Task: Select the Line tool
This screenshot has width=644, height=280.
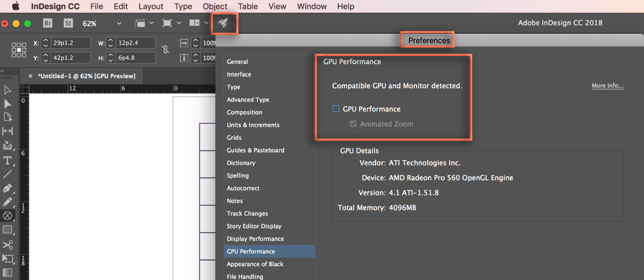Action: [x=7, y=174]
